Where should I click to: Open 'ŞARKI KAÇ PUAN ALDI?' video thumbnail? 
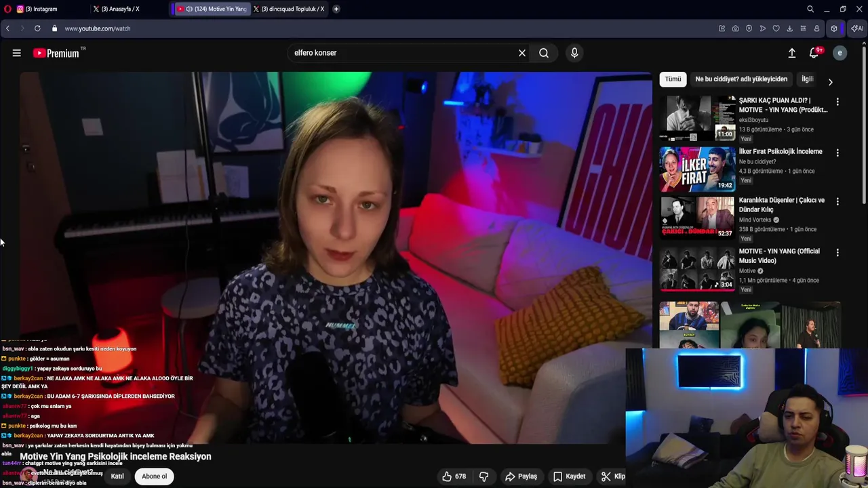coord(697,118)
